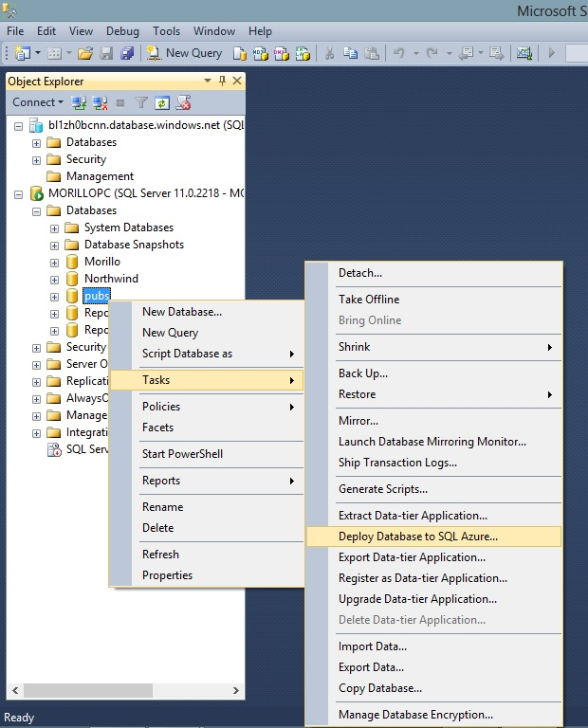Open Object Explorer window position dropdown

click(x=208, y=81)
